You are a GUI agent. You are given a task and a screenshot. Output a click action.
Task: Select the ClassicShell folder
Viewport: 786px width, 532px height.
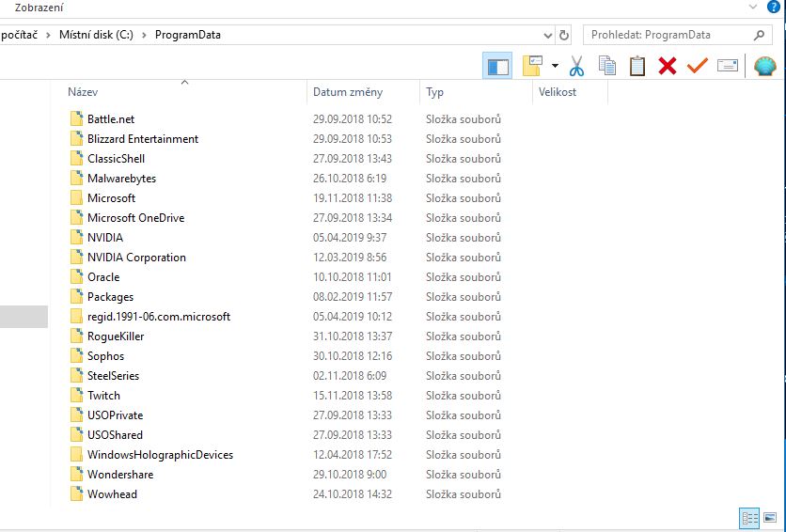[x=116, y=159]
